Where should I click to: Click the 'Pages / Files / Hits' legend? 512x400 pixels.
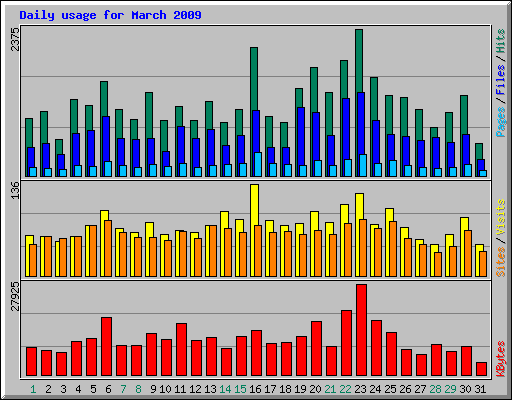(x=500, y=83)
